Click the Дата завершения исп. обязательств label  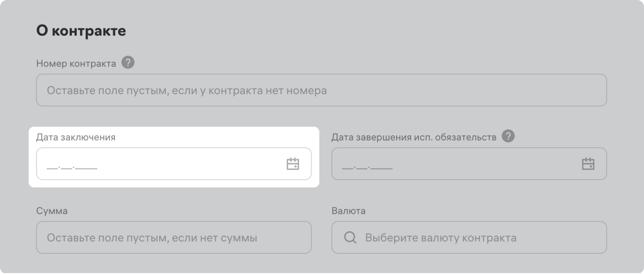pos(414,137)
